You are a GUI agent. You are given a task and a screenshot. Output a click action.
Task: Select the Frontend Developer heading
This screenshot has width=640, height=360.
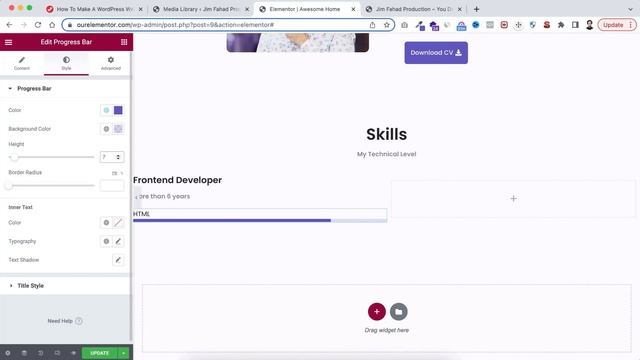tap(178, 180)
